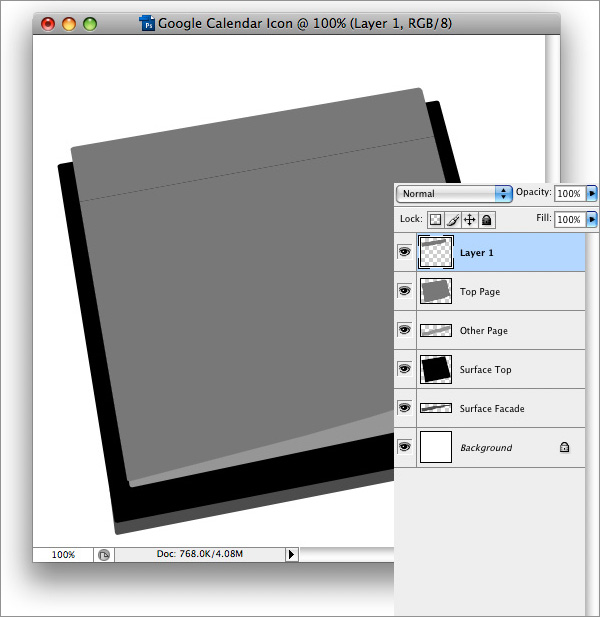
Task: Open the Normal blend mode dropdown
Action: [x=454, y=194]
